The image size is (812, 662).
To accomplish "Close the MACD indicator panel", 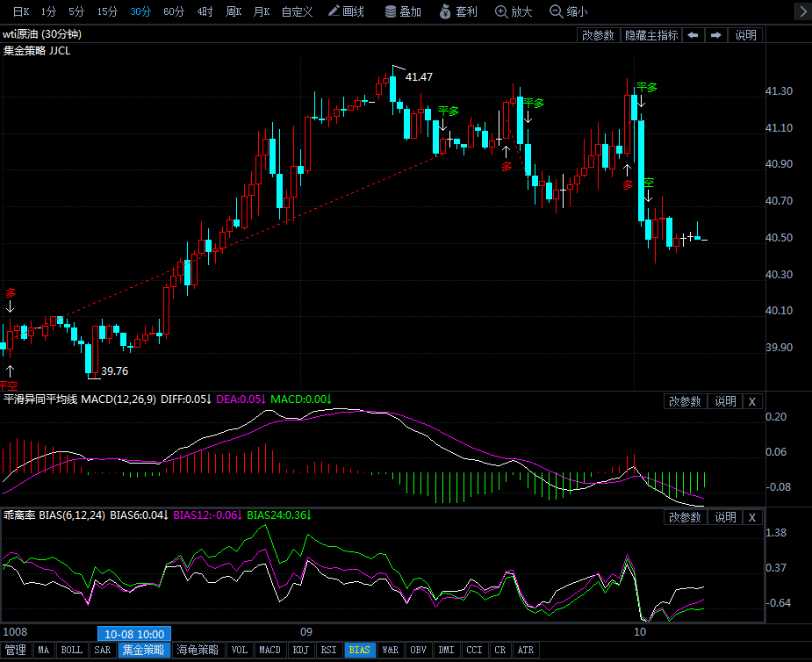I will pyautogui.click(x=751, y=401).
